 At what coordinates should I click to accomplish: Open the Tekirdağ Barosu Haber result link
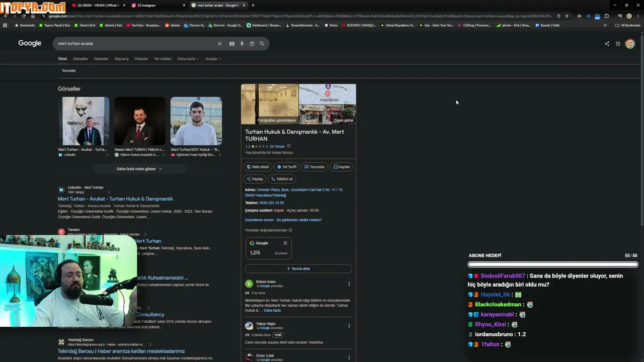point(121,351)
